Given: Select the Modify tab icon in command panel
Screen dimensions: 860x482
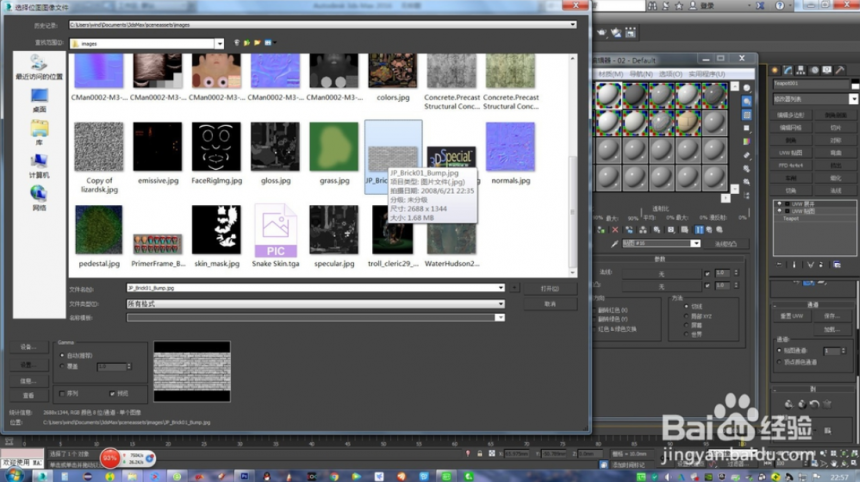Looking at the screenshot, I should click(x=788, y=70).
